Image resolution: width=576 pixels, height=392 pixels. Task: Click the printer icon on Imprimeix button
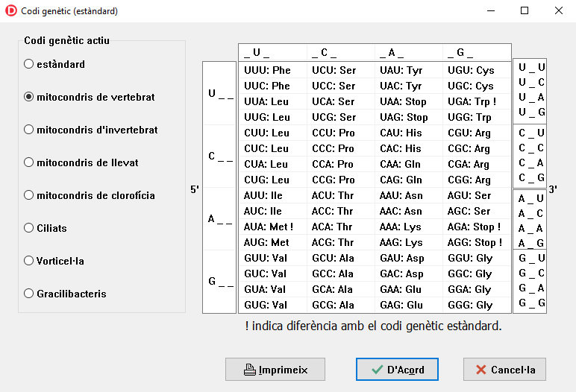(251, 370)
